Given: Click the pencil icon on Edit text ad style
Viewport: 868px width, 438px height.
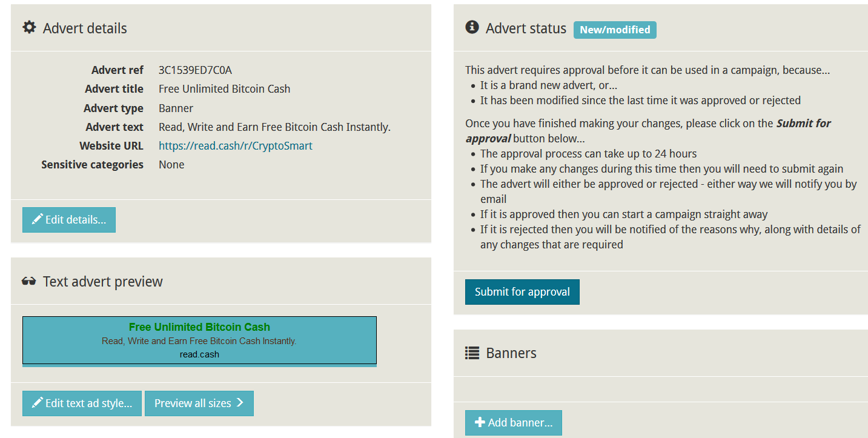Looking at the screenshot, I should (x=38, y=403).
